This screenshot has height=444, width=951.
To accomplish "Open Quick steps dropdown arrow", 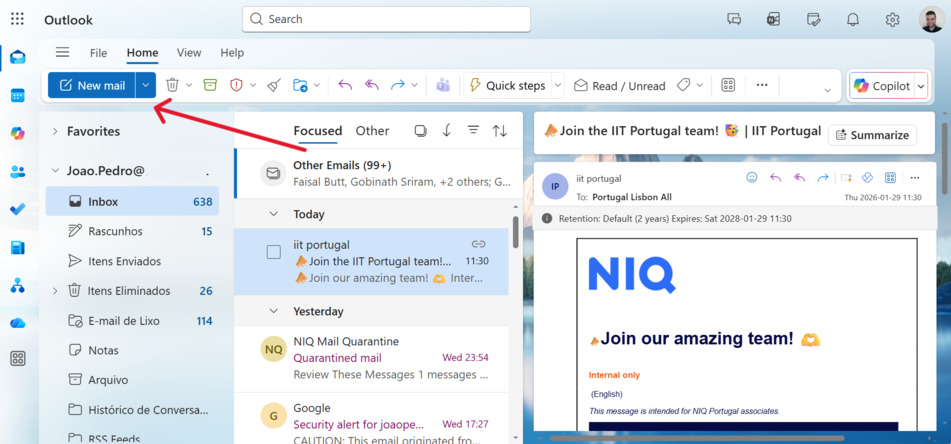I will pyautogui.click(x=558, y=86).
